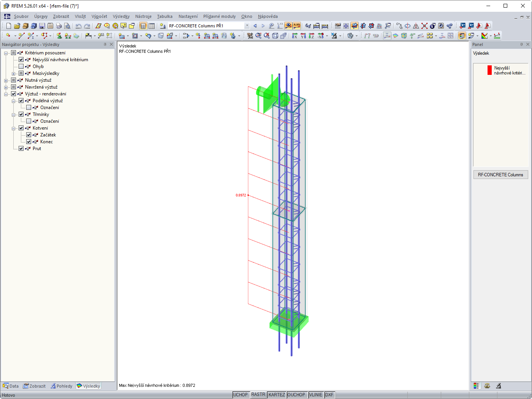Click the colored result diagram icon
Viewport: 532px width, 399px height.
coord(484,36)
